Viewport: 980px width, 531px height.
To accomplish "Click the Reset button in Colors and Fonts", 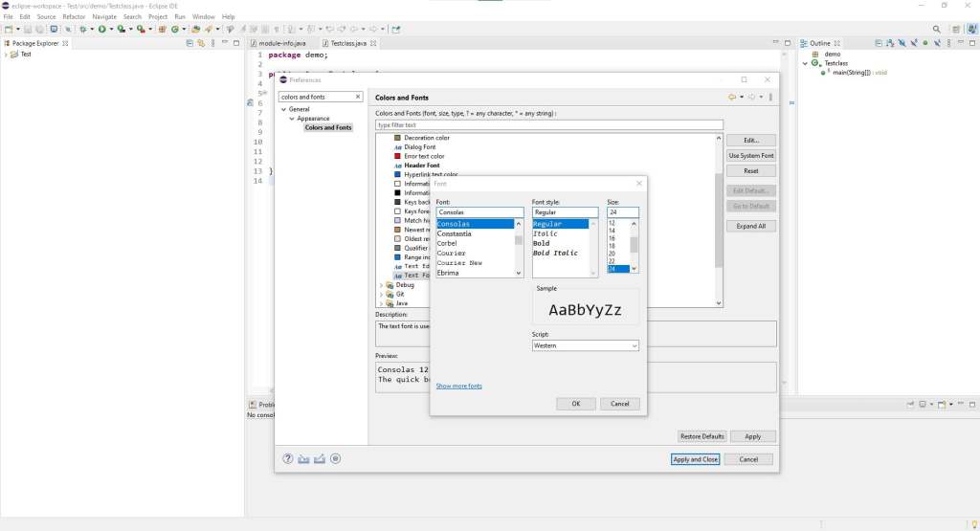I will (750, 170).
